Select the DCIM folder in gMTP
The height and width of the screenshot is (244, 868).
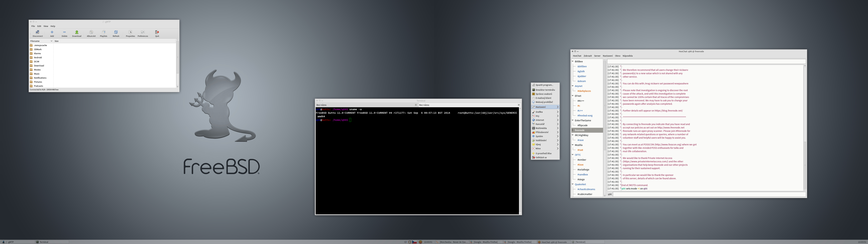coord(36,62)
